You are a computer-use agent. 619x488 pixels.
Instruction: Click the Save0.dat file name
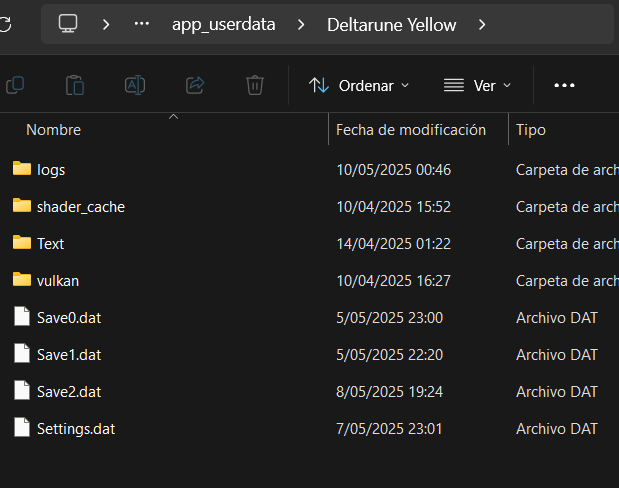pyautogui.click(x=69, y=318)
